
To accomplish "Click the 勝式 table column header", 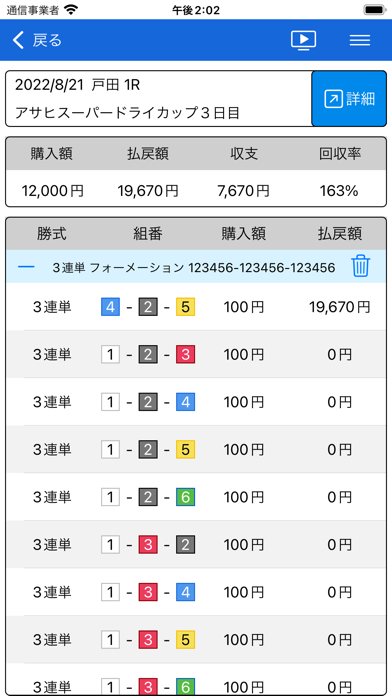I will (52, 233).
